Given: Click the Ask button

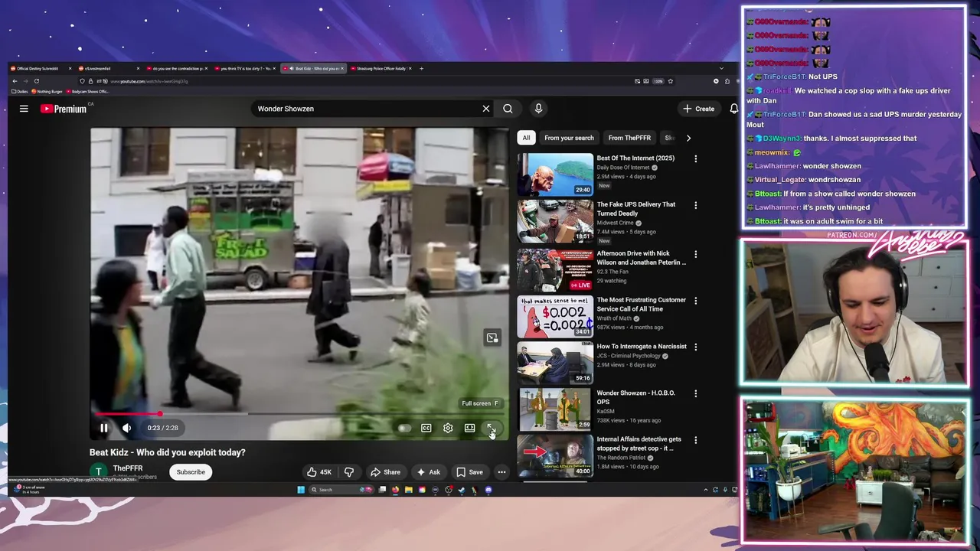Looking at the screenshot, I should coord(428,472).
